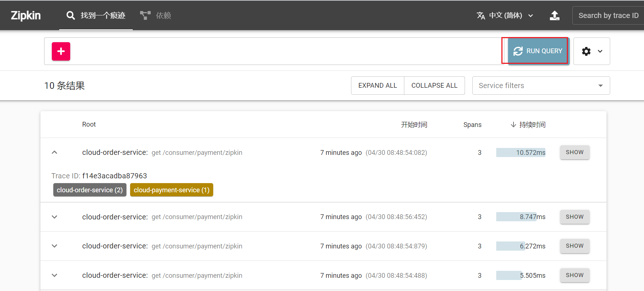Focus the Search by trace ID field
Image resolution: width=644 pixels, height=291 pixels.
pyautogui.click(x=608, y=15)
